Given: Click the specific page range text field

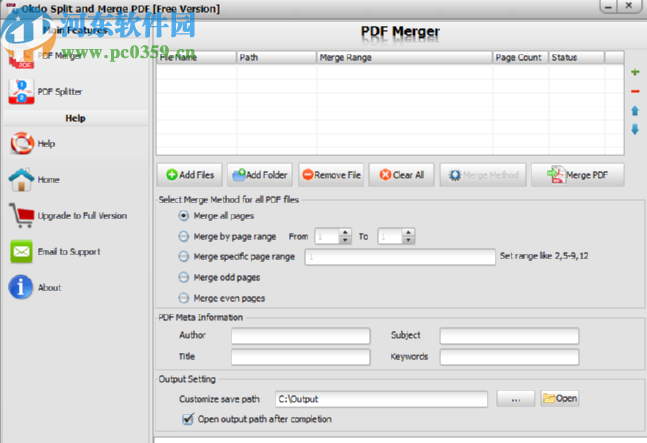Looking at the screenshot, I should click(400, 257).
